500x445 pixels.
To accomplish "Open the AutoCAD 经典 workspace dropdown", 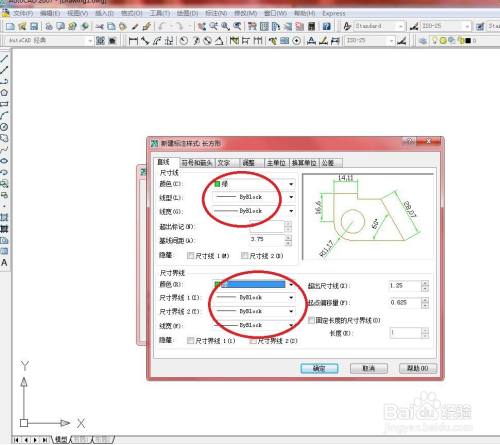I will (50, 41).
